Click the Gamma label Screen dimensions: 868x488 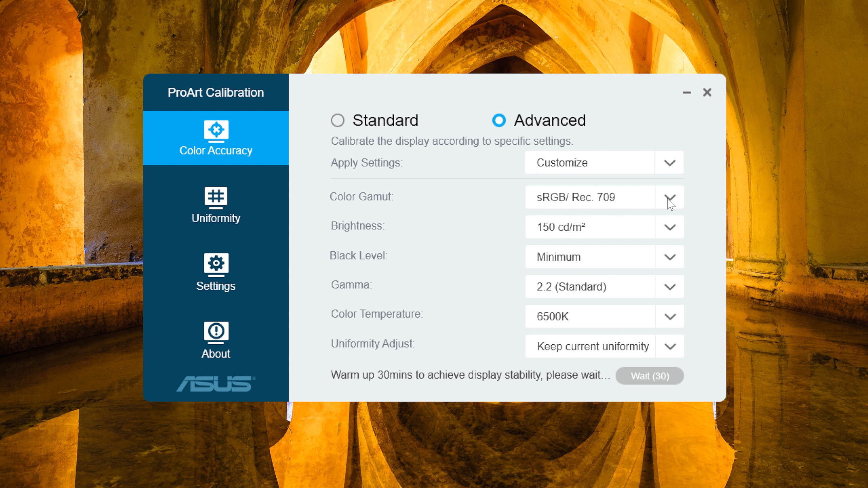352,285
